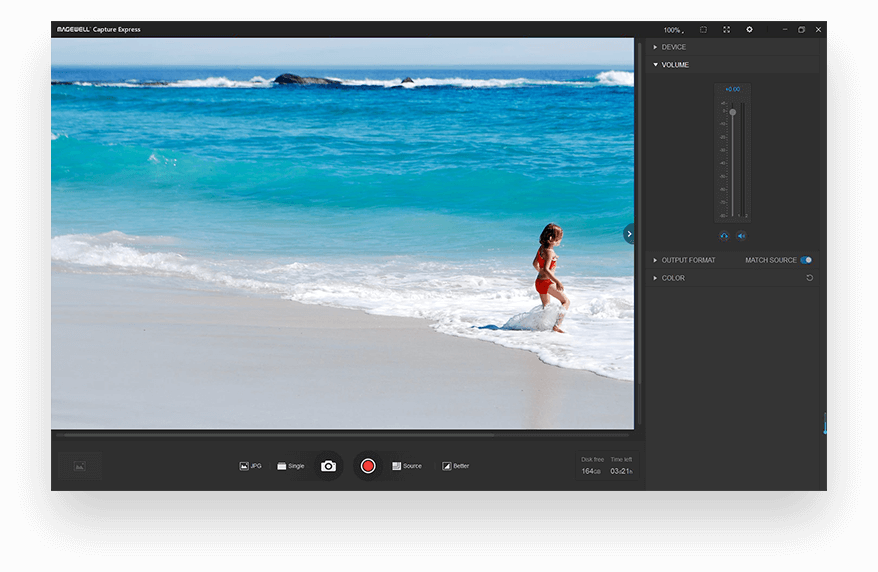Expand the Output Format section
The width and height of the screenshot is (878, 572).
[687, 260]
